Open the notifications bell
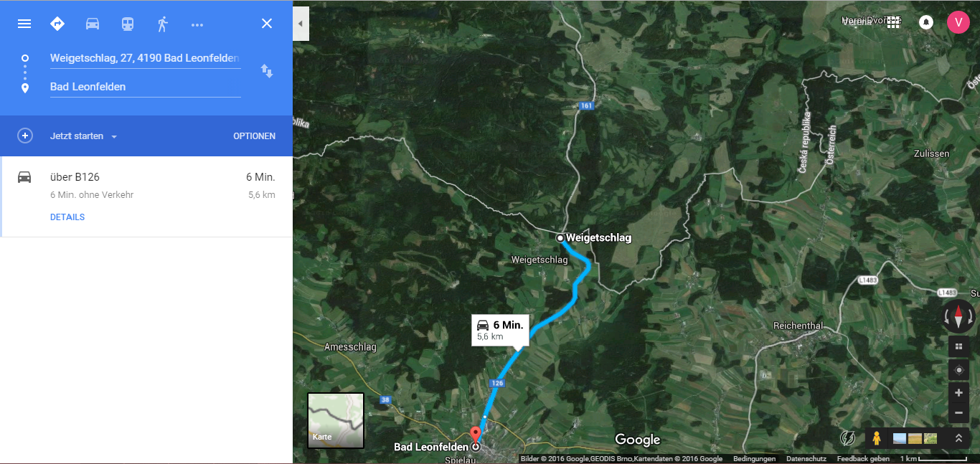Viewport: 980px width, 464px height. point(926,22)
